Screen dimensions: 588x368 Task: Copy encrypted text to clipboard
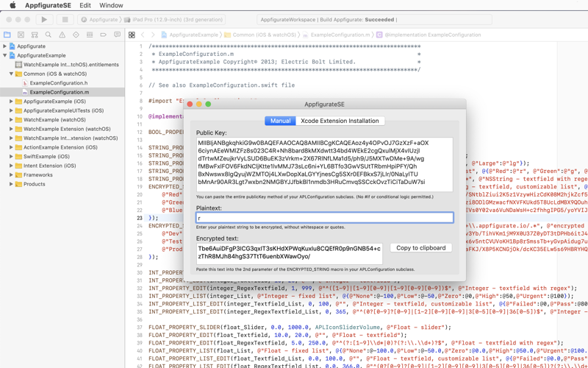421,248
